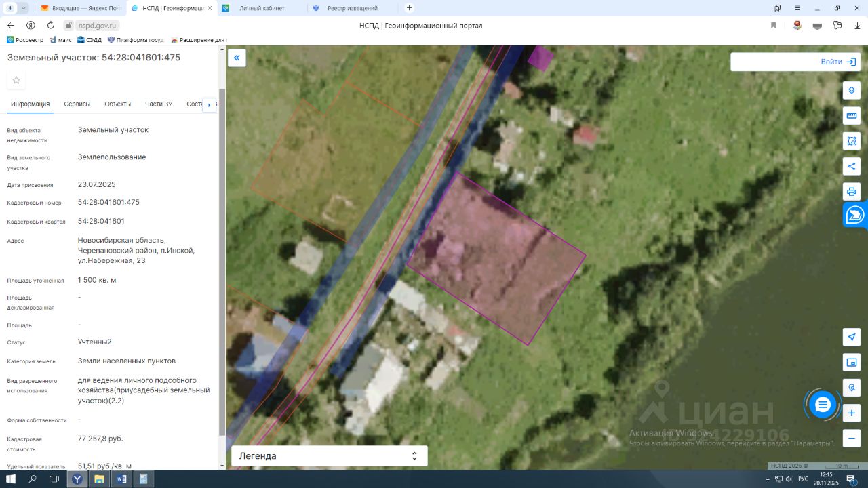
Task: Open the Yandex home button
Action: pos(31,25)
